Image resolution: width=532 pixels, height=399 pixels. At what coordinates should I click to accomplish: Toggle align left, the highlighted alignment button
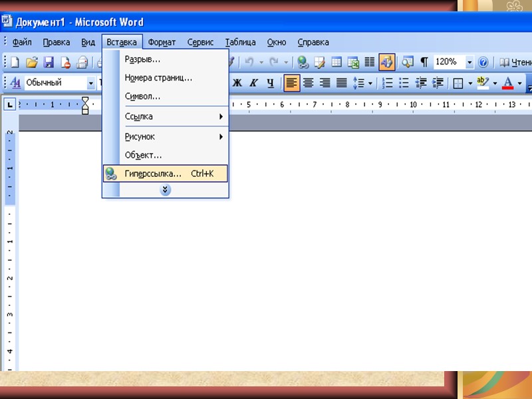point(292,82)
